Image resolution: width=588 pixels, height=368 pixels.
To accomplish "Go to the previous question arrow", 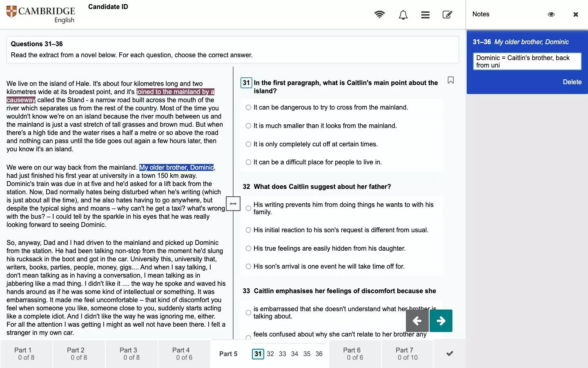I will pos(417,321).
